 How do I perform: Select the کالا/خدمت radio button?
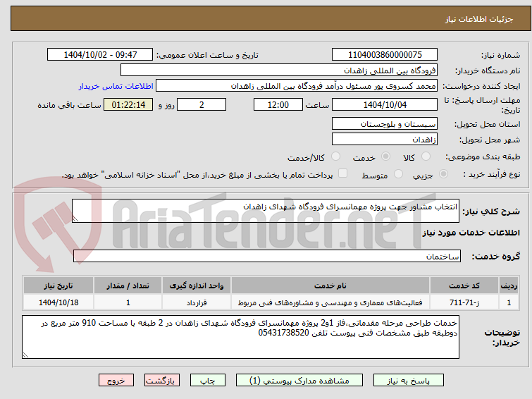[x=335, y=156]
